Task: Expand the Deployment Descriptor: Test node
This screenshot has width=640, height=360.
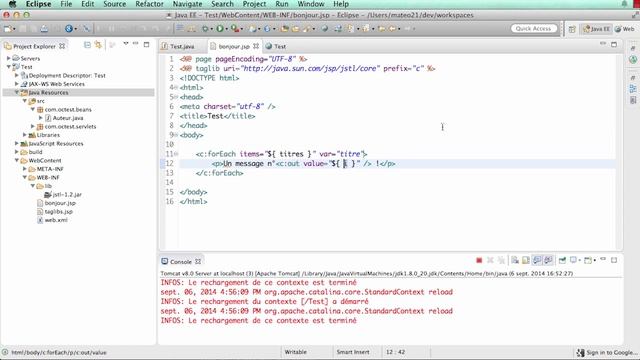Action: tap(17, 75)
